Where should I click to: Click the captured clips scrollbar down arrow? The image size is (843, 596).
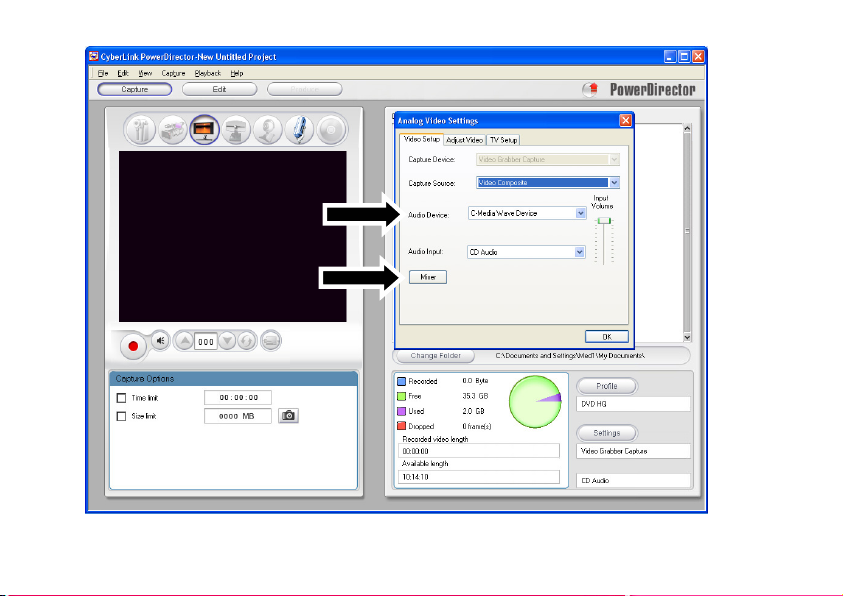pyautogui.click(x=687, y=337)
